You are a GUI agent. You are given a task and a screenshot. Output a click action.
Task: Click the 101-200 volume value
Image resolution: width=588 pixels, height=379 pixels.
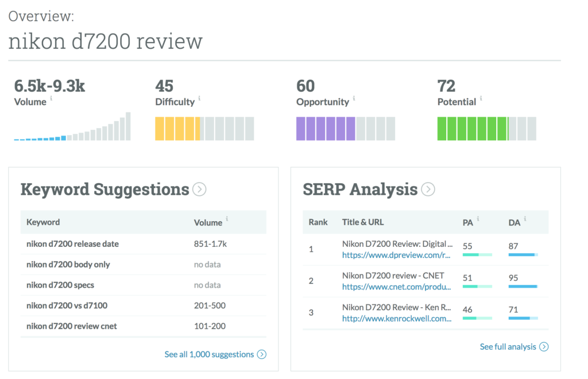click(x=210, y=326)
